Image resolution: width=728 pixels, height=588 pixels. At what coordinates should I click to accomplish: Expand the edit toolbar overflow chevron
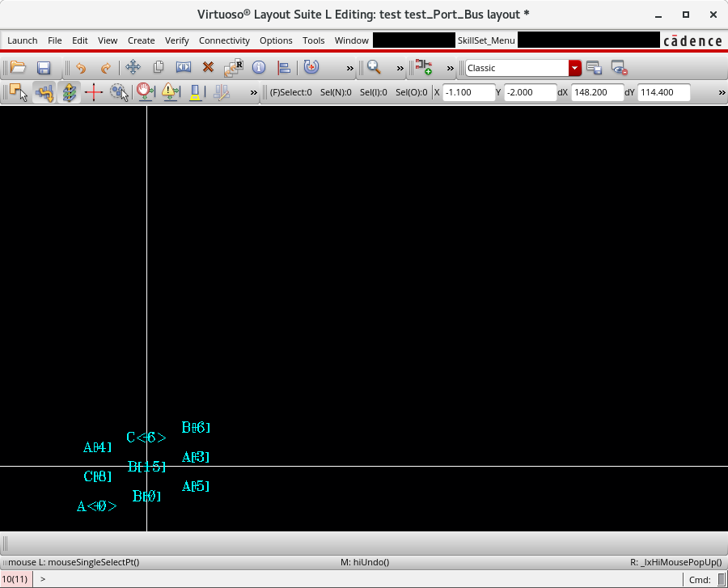click(350, 68)
